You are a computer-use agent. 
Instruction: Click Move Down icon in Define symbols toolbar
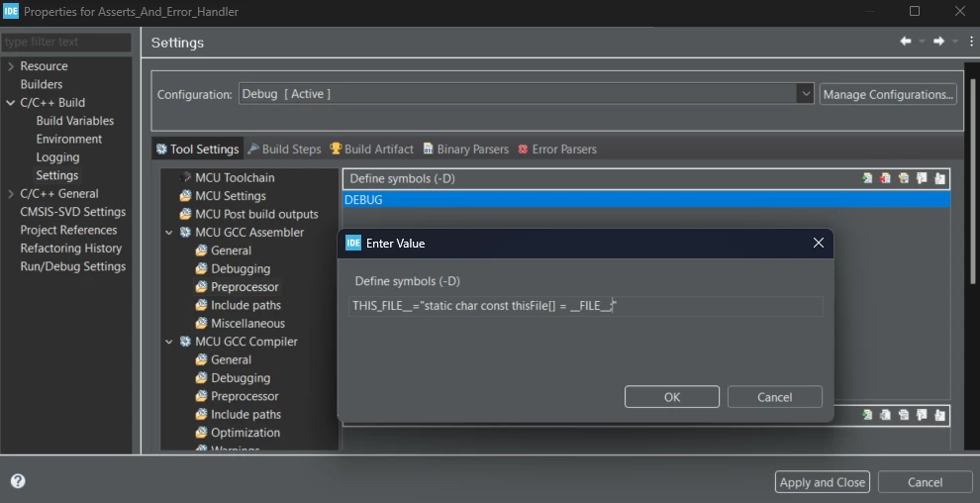(939, 178)
